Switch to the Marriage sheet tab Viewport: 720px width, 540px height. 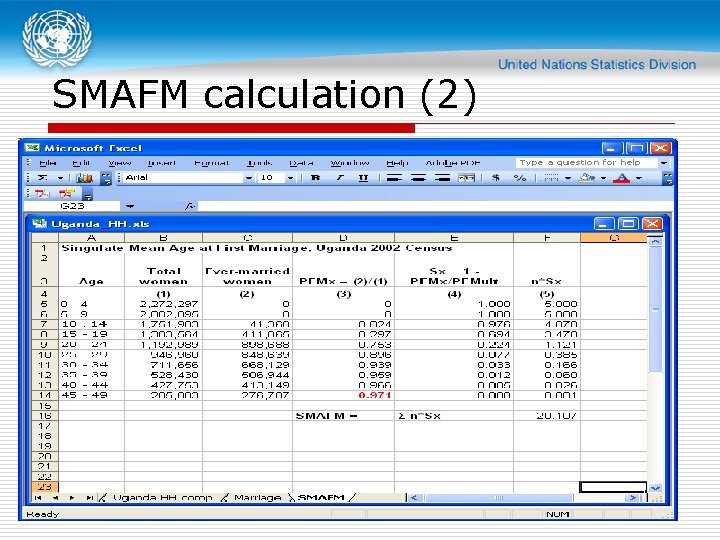257,497
